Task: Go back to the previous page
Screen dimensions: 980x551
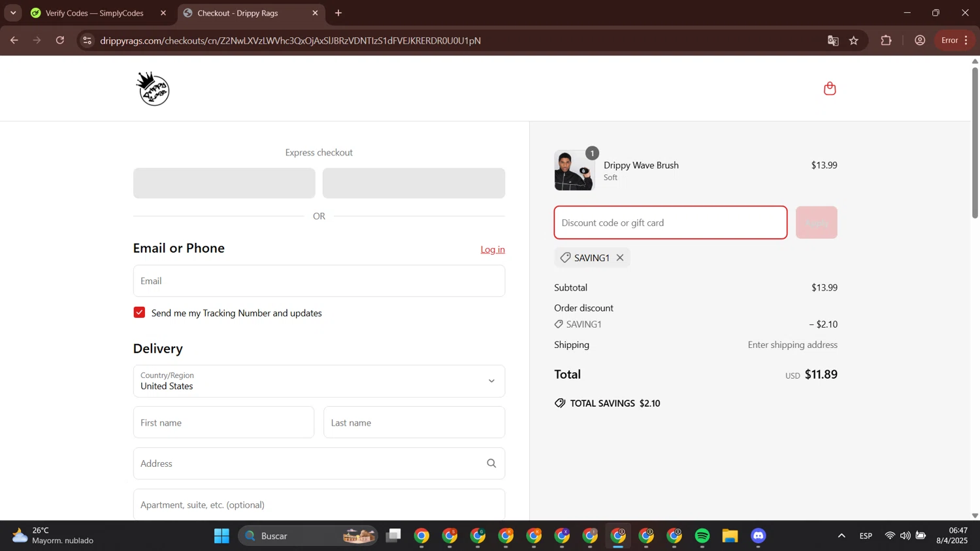Action: point(14,40)
